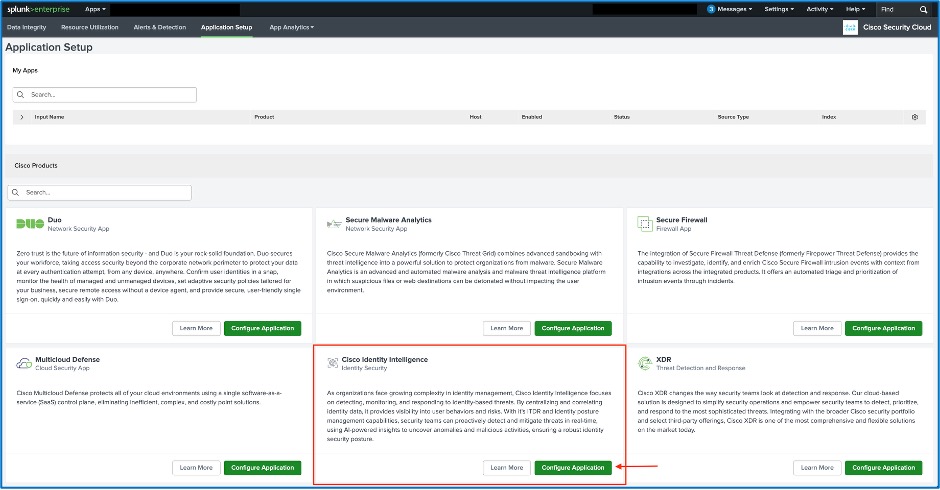Click the Cisco Identity Intelligence icon

[333, 363]
